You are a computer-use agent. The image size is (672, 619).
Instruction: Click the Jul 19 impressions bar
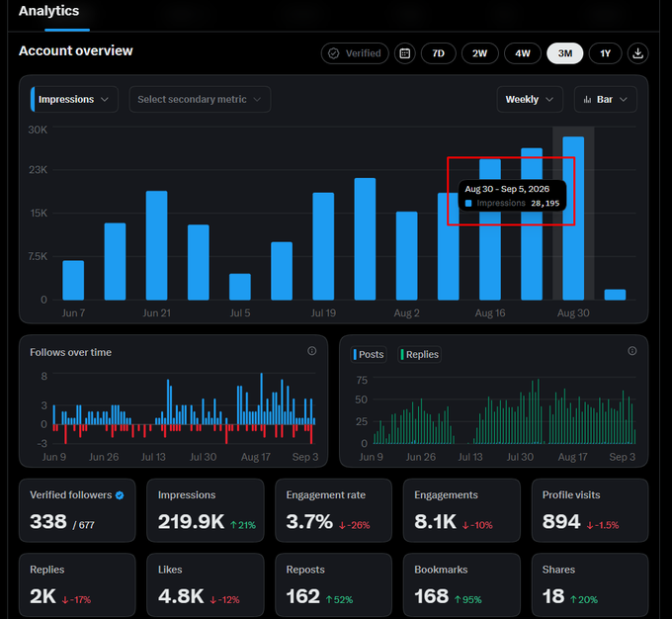tap(323, 246)
